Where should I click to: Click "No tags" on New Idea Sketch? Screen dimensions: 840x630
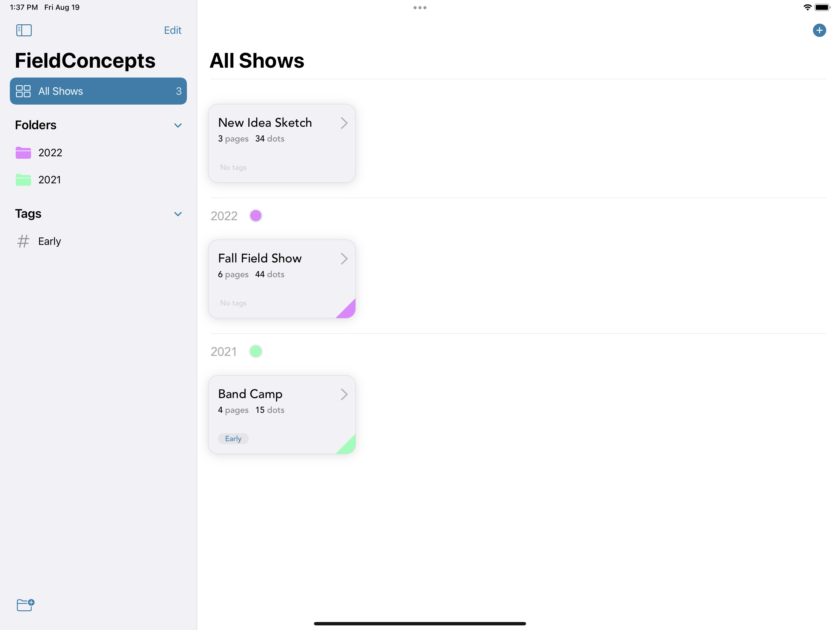tap(233, 167)
